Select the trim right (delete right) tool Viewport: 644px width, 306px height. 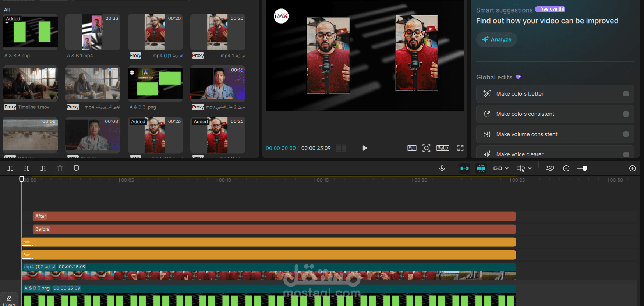[43, 168]
